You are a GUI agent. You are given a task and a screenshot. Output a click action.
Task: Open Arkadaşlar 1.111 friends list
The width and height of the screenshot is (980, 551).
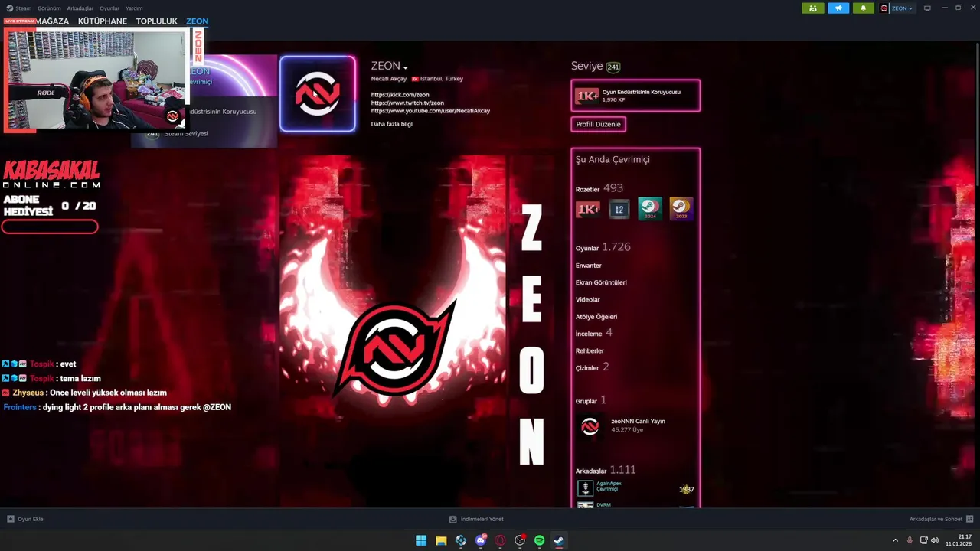tap(606, 470)
